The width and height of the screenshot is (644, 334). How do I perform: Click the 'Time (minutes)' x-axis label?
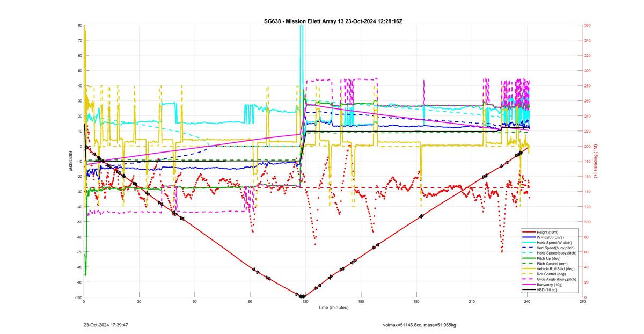[x=333, y=308]
